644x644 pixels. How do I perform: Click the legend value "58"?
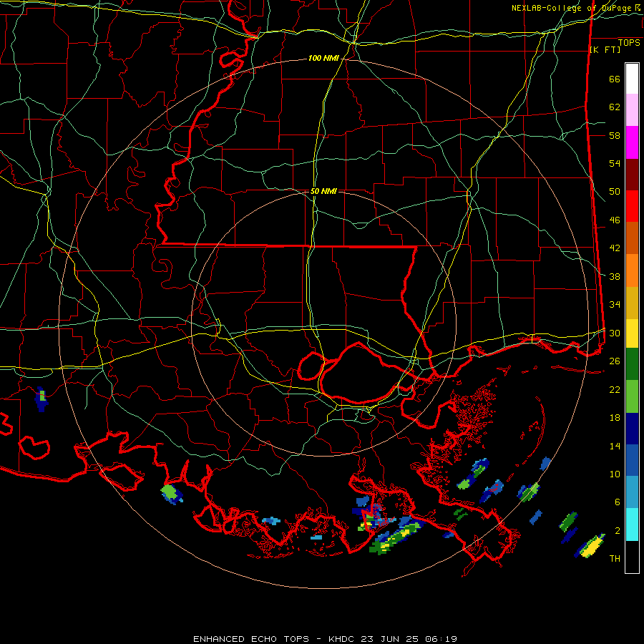point(615,135)
